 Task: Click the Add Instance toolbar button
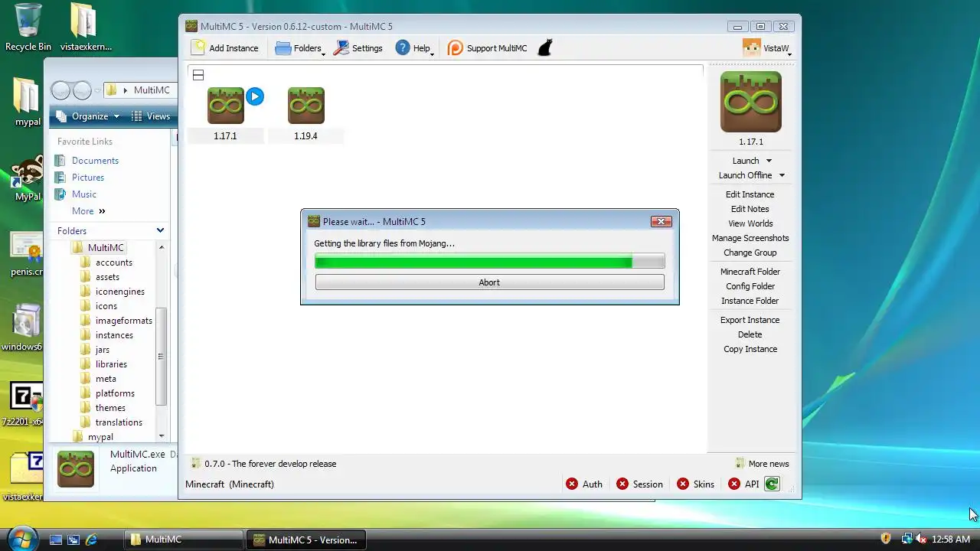point(225,48)
